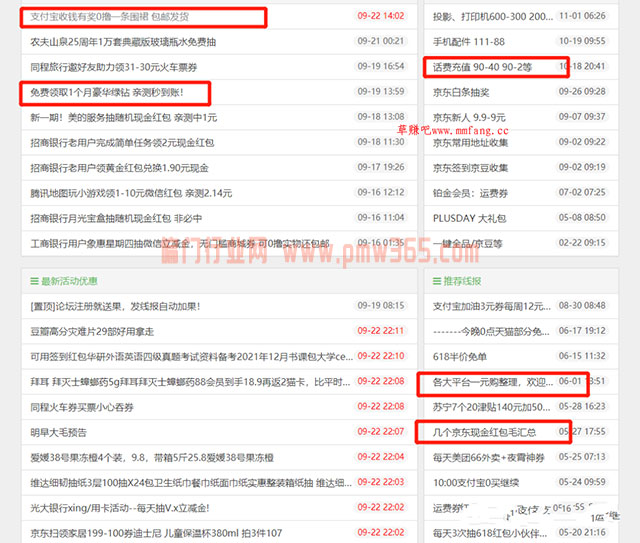Click timestamp 08-30 08:48
Viewport: 640px width, 543px height.
(582, 306)
